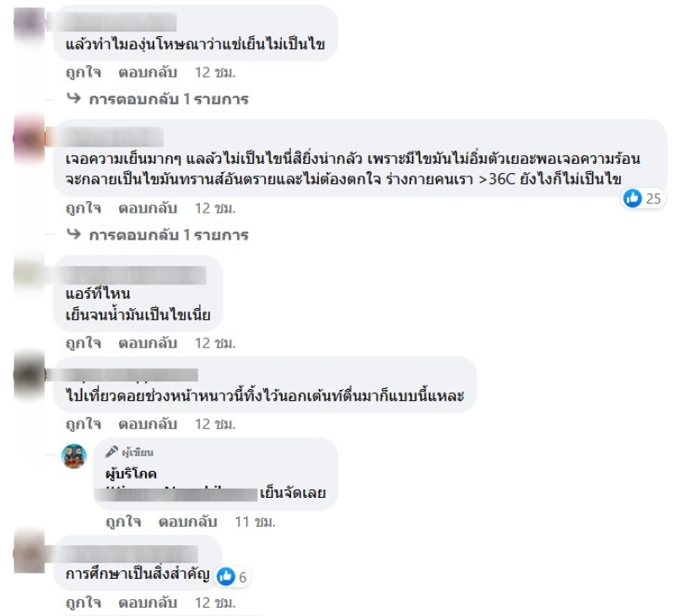Open the profile picture of the first commenter
Screen dimensions: 675x616
click(x=30, y=24)
